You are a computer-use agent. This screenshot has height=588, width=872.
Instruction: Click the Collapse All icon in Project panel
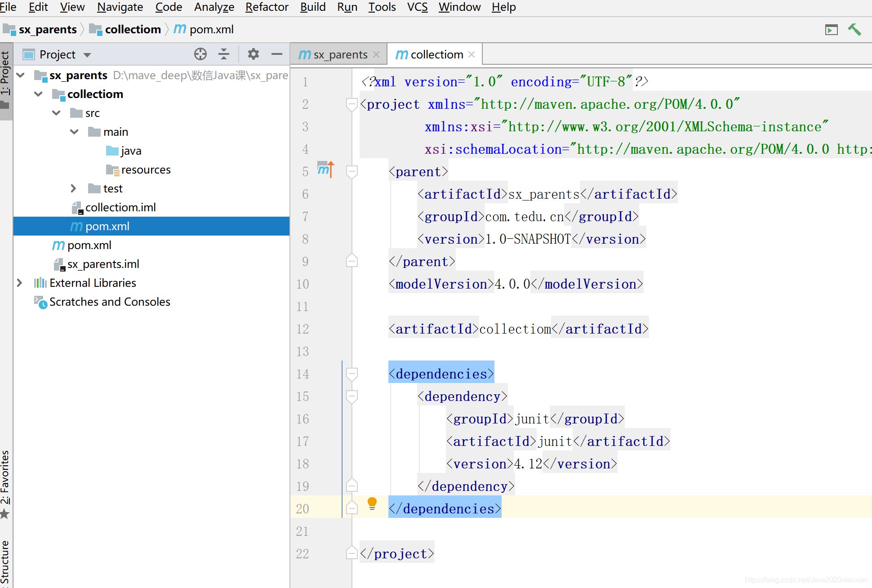(x=223, y=54)
